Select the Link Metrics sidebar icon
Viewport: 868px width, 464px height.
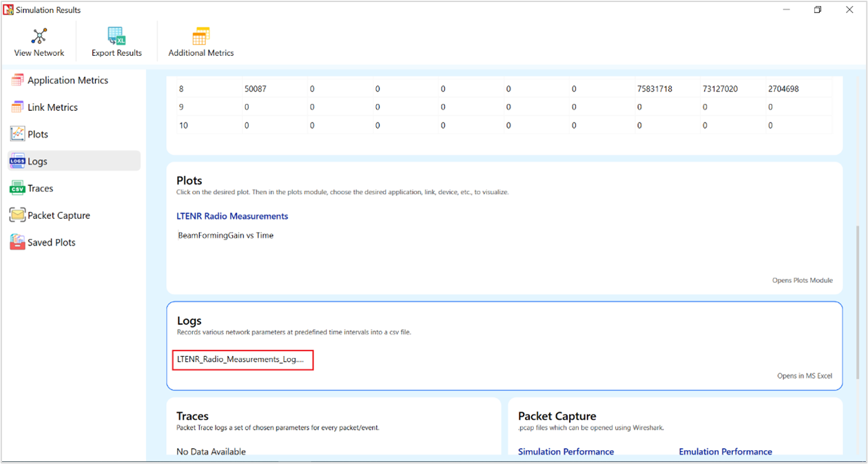point(17,107)
